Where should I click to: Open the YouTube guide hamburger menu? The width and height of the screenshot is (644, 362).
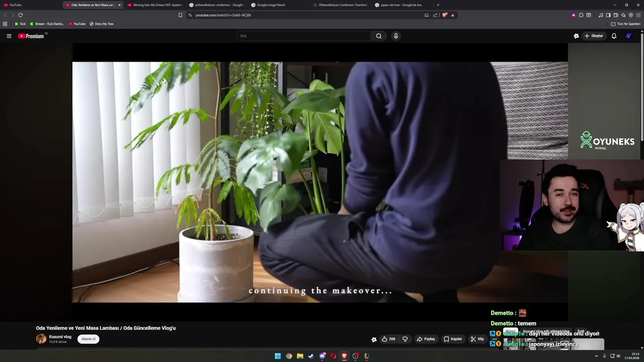click(9, 36)
